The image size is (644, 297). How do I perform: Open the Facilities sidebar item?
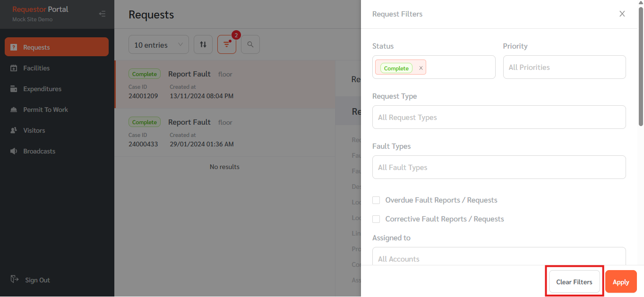57,68
